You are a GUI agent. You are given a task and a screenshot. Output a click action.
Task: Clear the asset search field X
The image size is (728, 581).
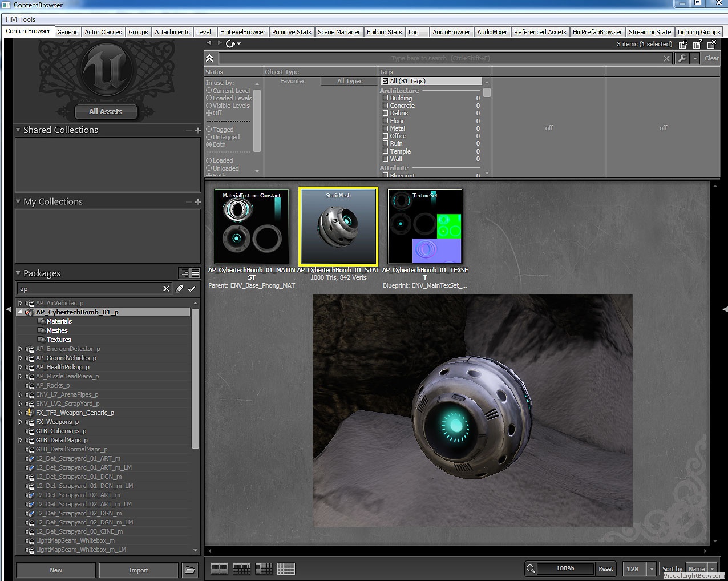tap(666, 58)
